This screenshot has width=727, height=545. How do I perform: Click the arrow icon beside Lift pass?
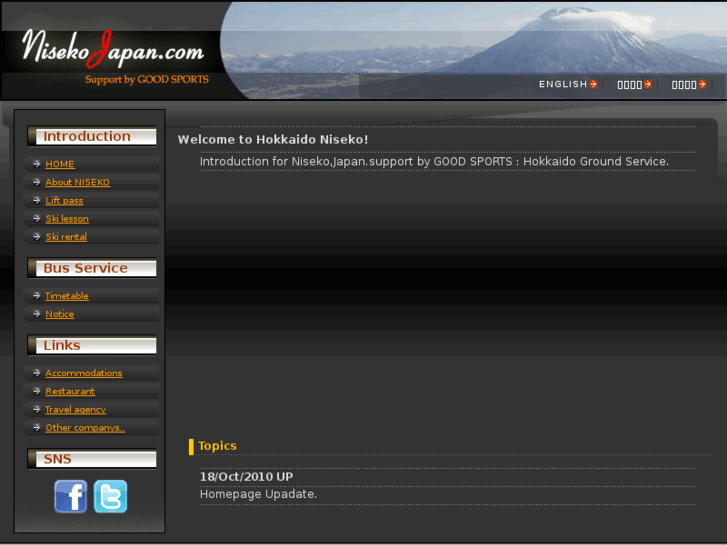[37, 200]
